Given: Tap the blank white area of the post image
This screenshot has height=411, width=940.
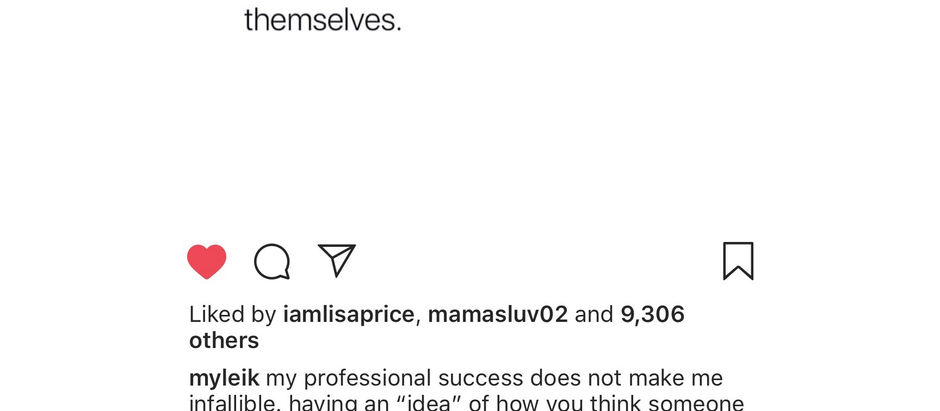Looking at the screenshot, I should (470, 130).
